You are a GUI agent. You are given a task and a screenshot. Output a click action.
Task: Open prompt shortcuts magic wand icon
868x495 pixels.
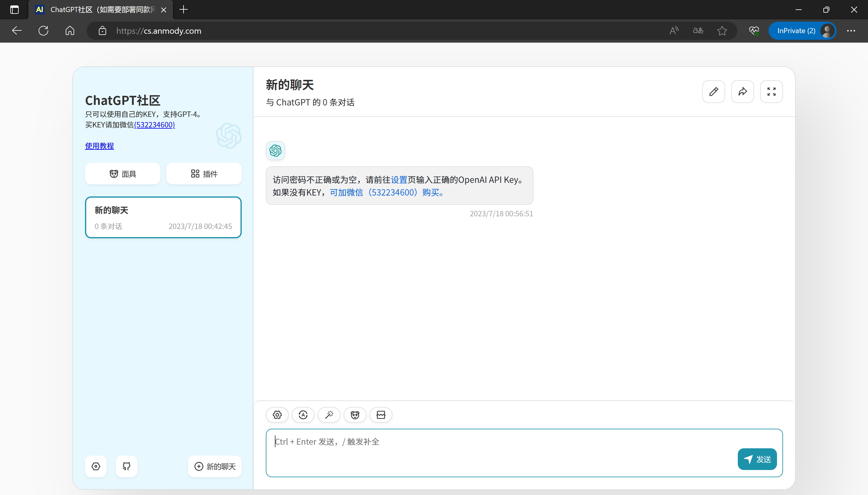(x=329, y=415)
